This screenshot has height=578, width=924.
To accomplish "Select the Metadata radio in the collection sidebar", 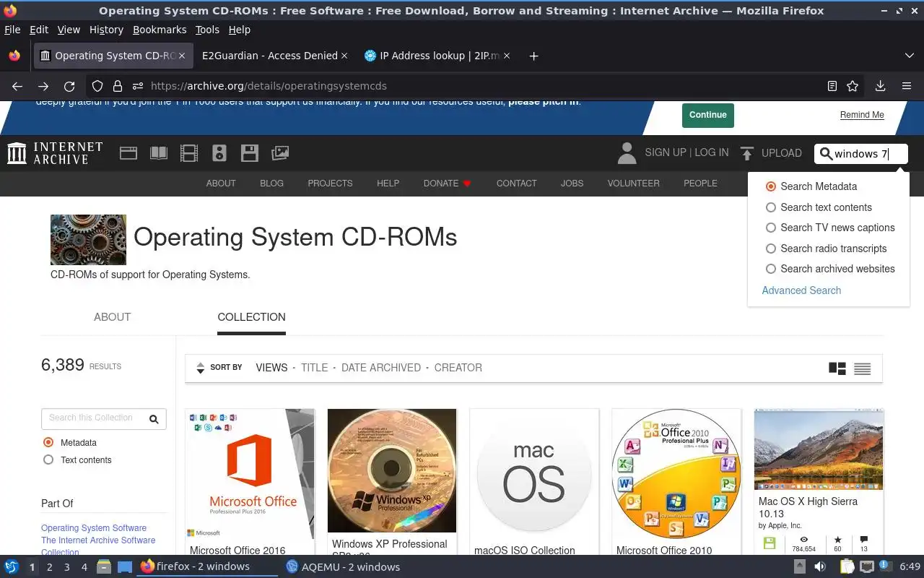I will point(48,442).
